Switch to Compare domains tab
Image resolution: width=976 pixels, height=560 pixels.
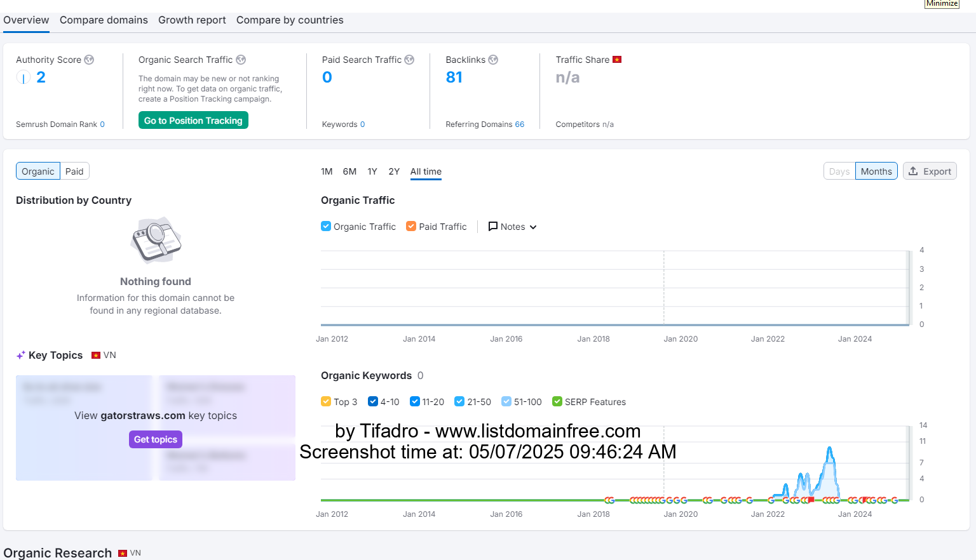pos(104,20)
